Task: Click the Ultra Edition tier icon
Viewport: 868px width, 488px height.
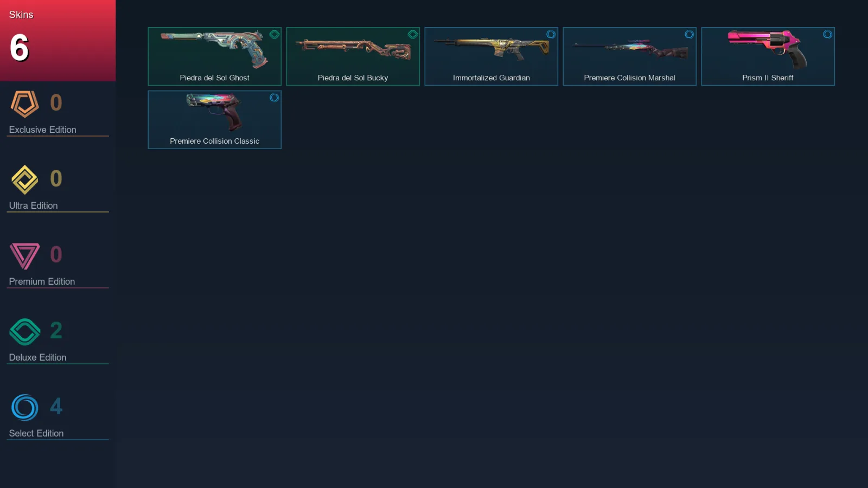Action: 24,179
